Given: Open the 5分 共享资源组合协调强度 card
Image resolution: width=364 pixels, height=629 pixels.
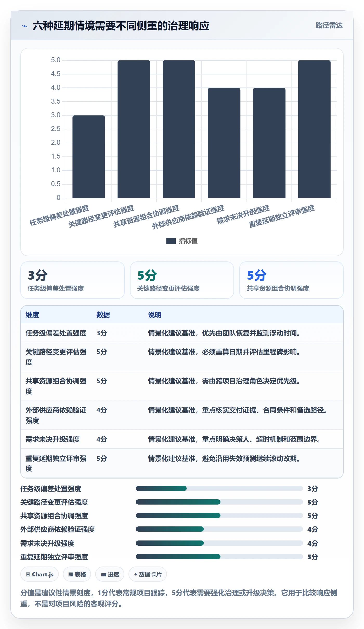Looking at the screenshot, I should click(291, 280).
